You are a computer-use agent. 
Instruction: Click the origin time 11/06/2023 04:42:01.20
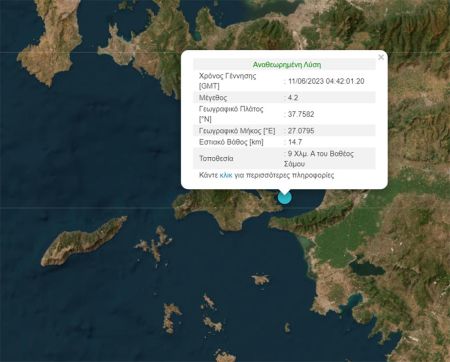click(326, 81)
